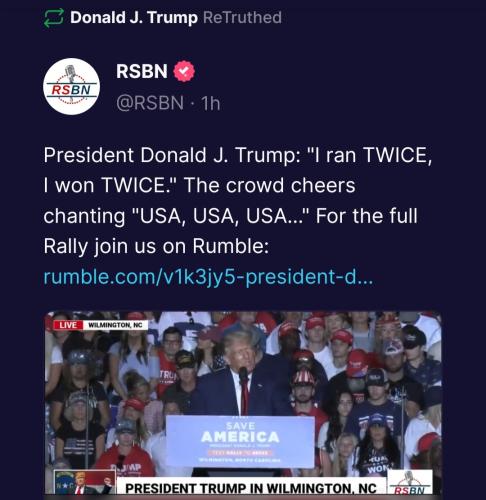The width and height of the screenshot is (486, 500).
Task: Click the green ReTruth arrows icon
Action: click(x=53, y=18)
